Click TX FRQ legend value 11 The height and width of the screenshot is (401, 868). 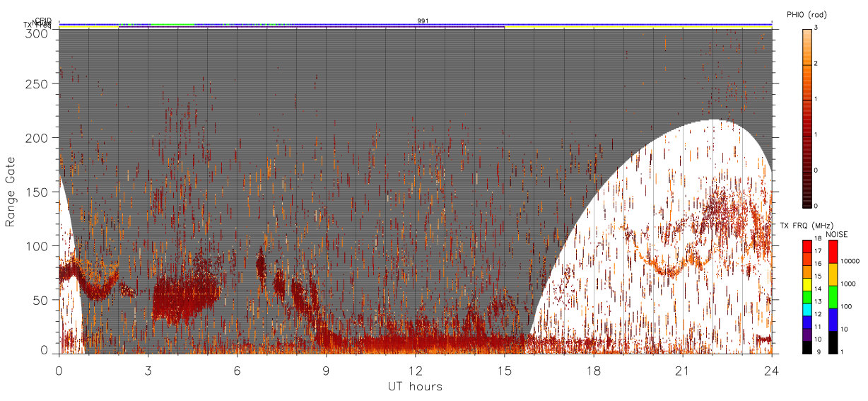pos(818,327)
